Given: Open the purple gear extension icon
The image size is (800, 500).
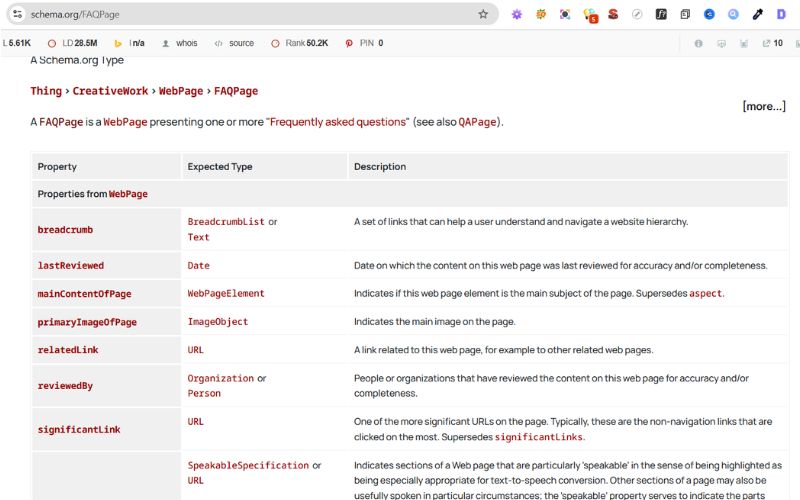Looking at the screenshot, I should click(517, 14).
